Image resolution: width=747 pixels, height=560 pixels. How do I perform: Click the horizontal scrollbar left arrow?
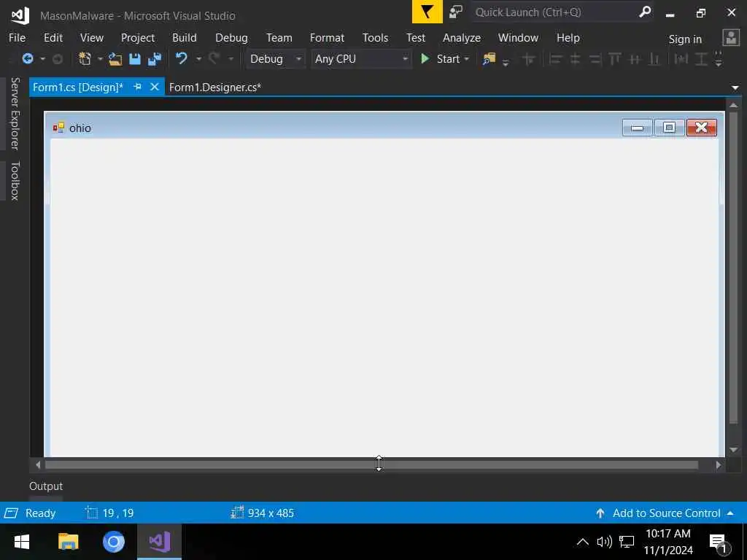pos(38,464)
